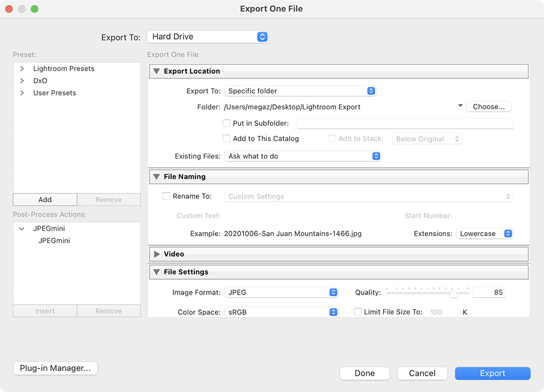Click the Quality value field
The image size is (544, 392).
click(488, 292)
